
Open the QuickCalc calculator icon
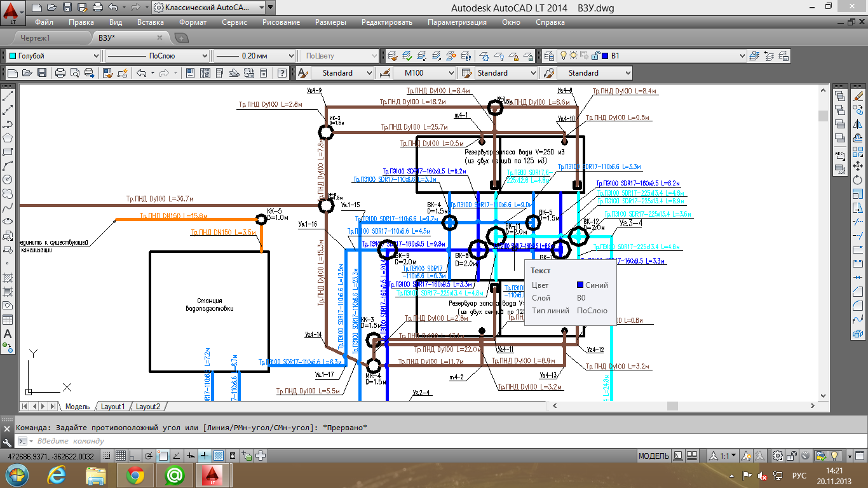point(263,73)
